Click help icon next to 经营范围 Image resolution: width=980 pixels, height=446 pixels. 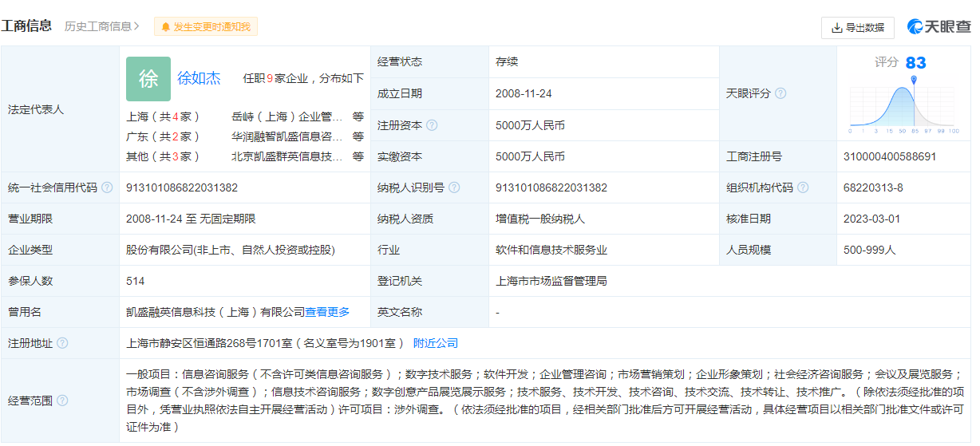(62, 401)
